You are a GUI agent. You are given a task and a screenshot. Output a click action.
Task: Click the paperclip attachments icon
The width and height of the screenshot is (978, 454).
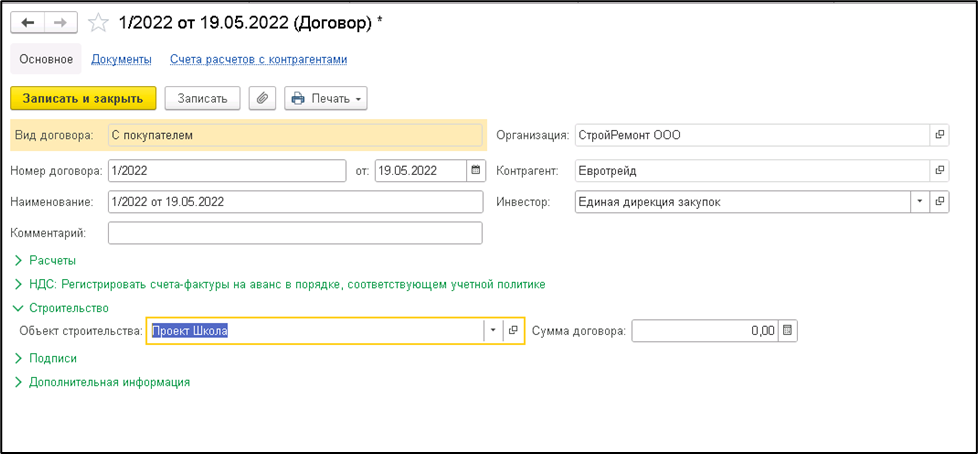(262, 98)
